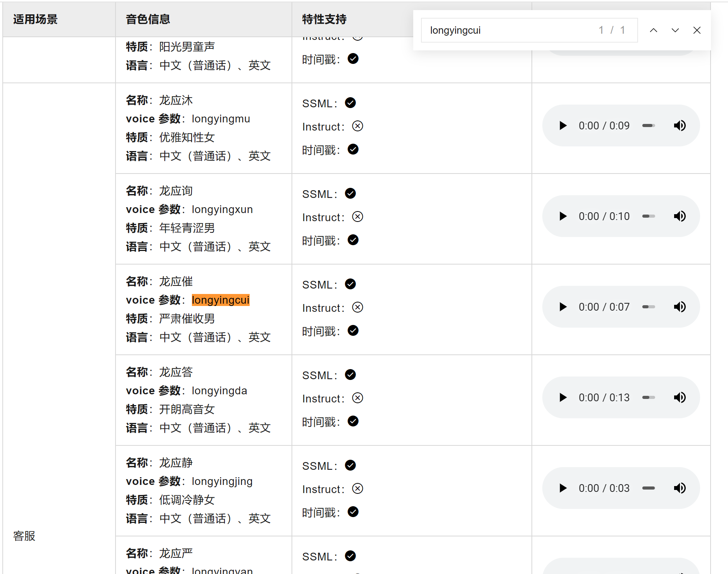Mute the longyingcui audio player
The height and width of the screenshot is (574, 728).
pyautogui.click(x=680, y=307)
